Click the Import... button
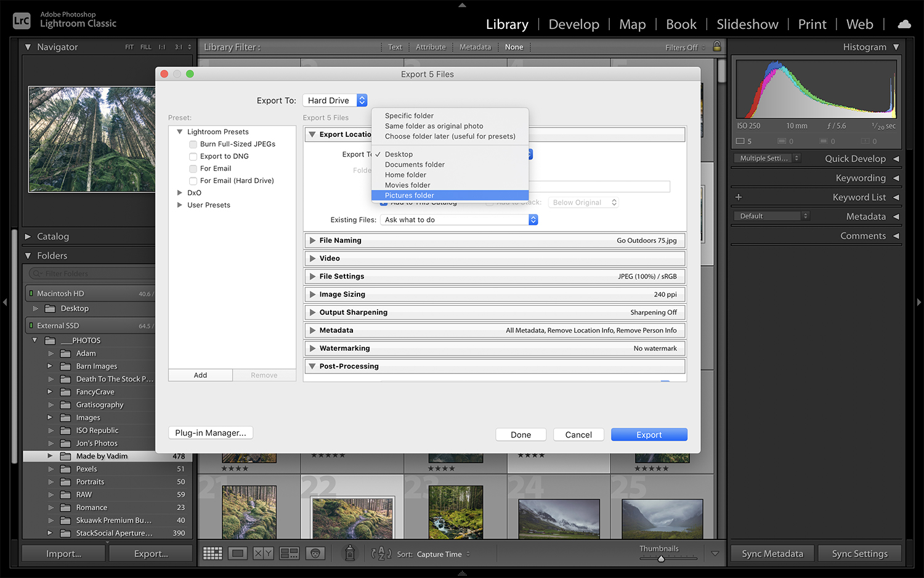 tap(64, 553)
